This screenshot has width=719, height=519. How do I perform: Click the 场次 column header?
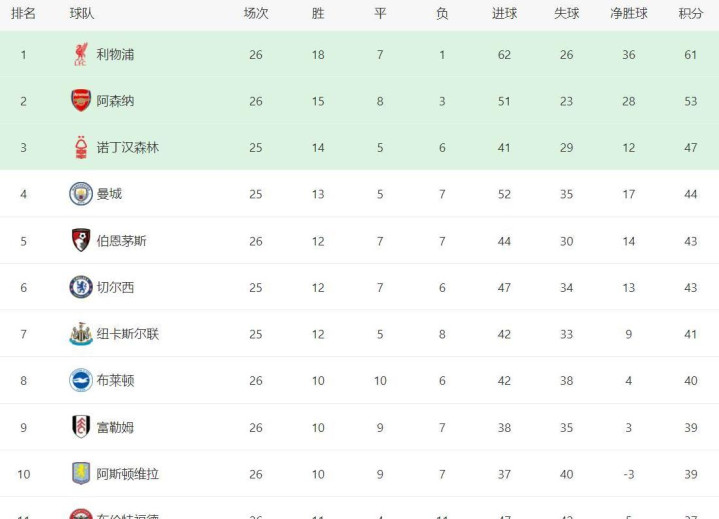coord(256,13)
